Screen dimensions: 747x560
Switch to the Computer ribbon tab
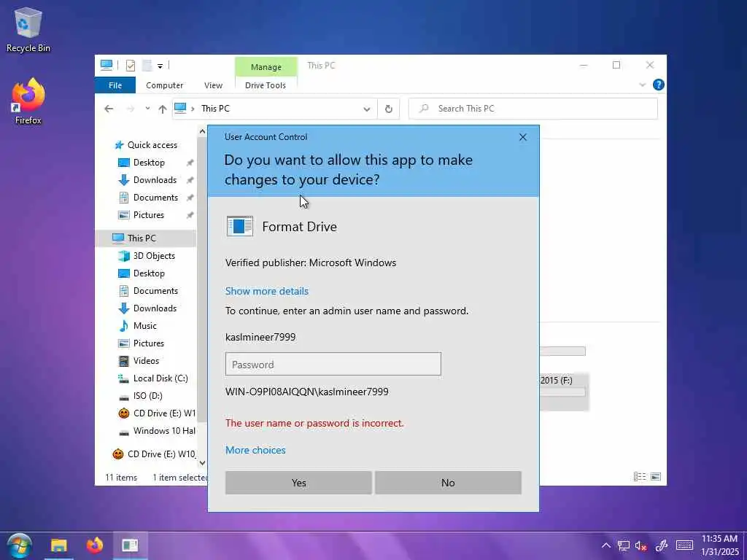click(x=164, y=85)
